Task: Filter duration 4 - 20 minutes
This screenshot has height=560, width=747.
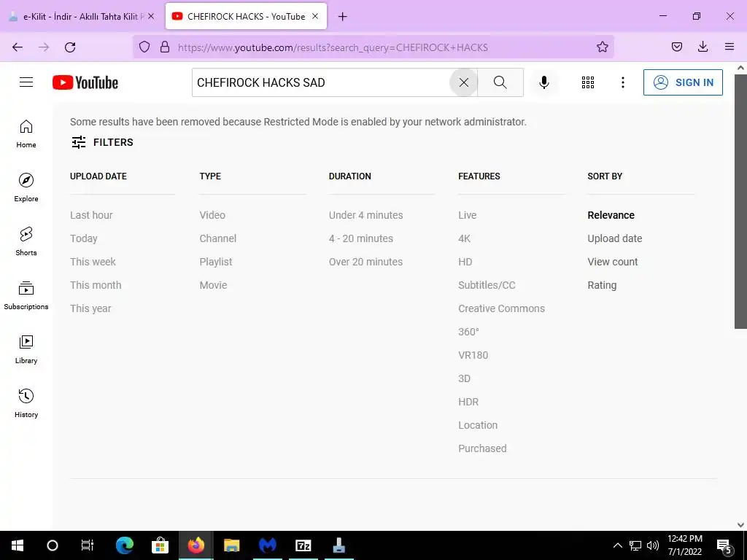Action: coord(361,238)
